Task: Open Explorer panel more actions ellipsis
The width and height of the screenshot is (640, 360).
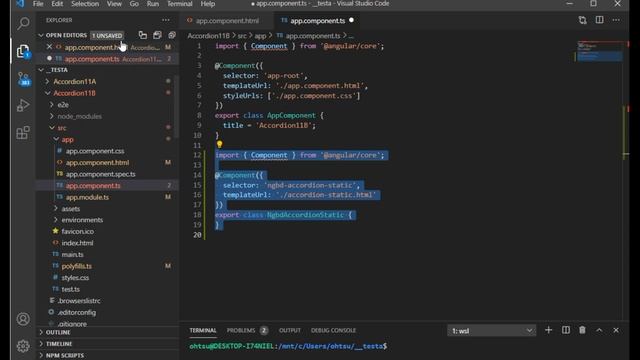Action: click(x=166, y=20)
